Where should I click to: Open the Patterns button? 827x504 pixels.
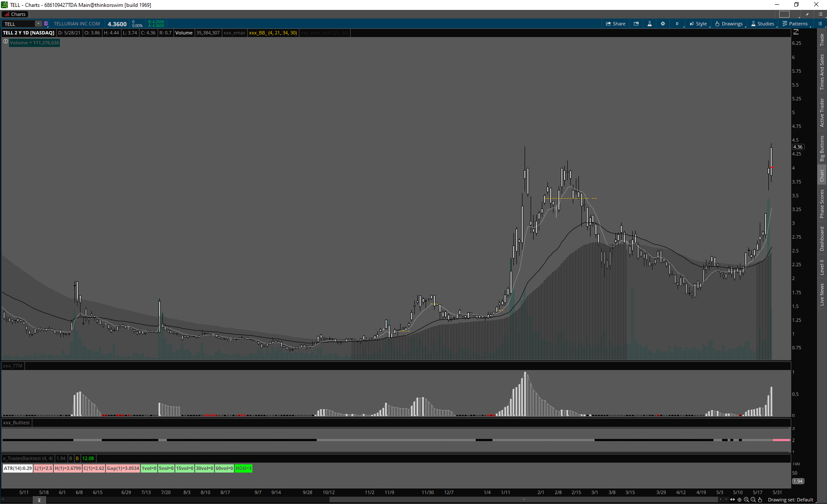coord(795,24)
